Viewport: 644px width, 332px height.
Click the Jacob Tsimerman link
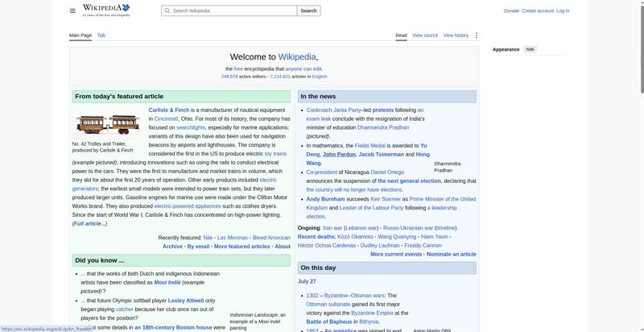tap(381, 155)
